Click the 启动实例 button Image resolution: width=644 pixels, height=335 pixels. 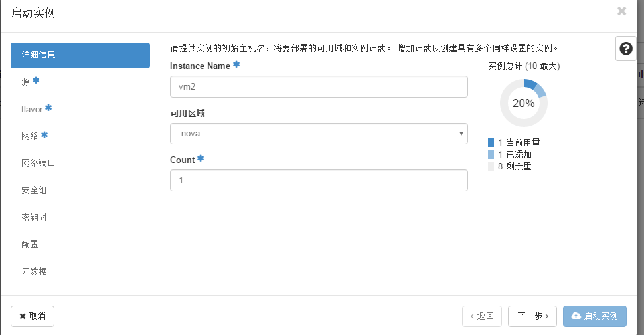595,316
